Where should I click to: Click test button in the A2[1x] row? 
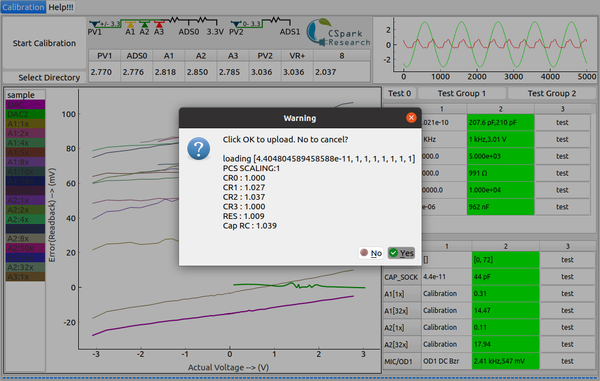567,327
